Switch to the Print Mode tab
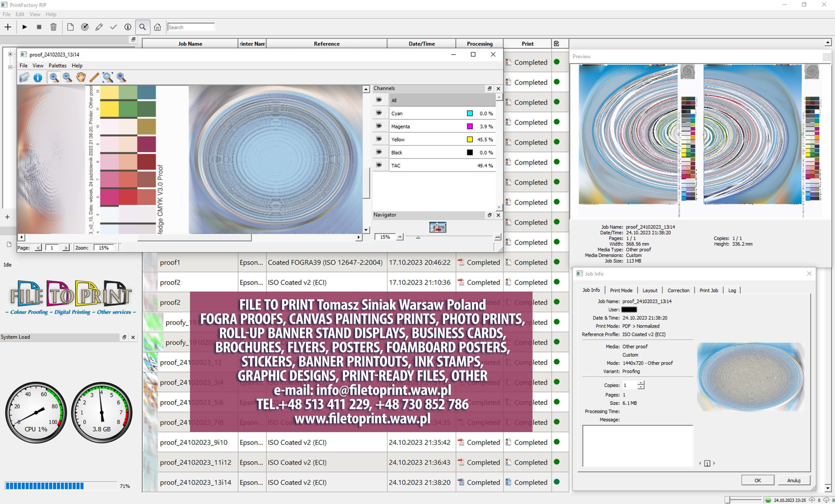 [621, 290]
